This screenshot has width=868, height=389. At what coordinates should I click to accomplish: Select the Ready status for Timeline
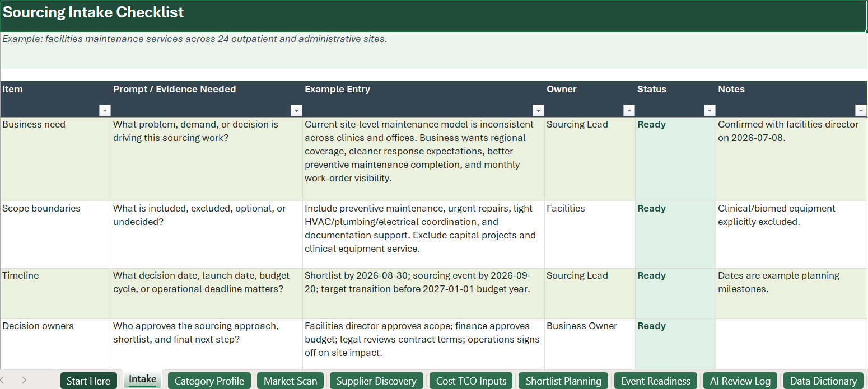coord(675,293)
